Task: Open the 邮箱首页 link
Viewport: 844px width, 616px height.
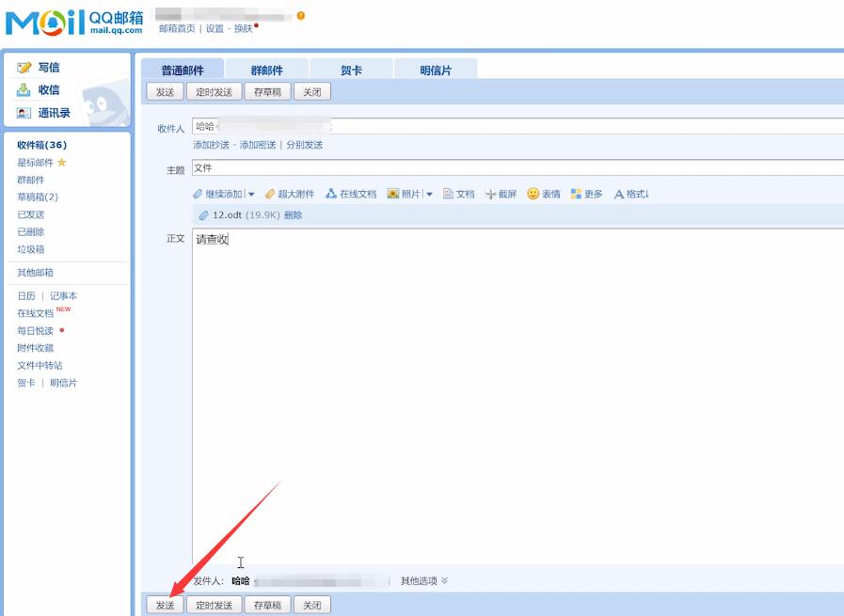Action: (177, 28)
